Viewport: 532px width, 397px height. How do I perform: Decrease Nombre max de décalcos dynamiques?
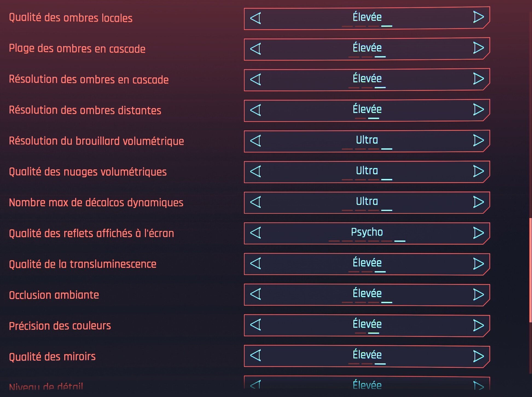tap(255, 202)
